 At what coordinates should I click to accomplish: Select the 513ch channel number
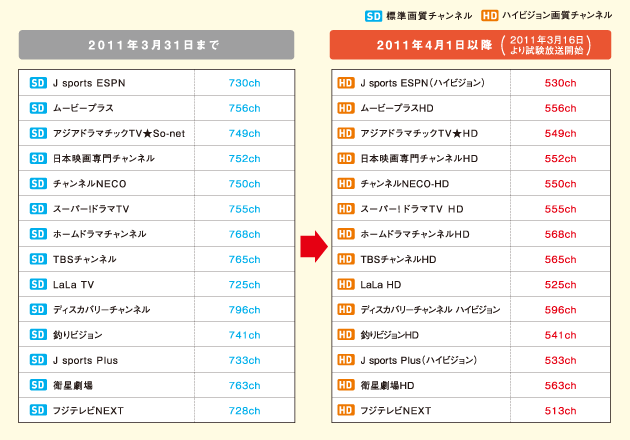coord(560,411)
